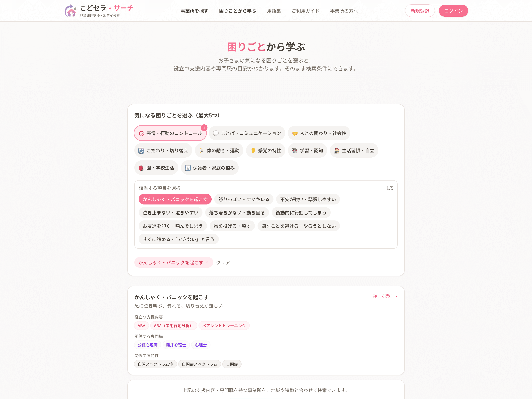Click the 自閉症スペクトラム trait tag
This screenshot has width=532, height=399.
pos(199,364)
